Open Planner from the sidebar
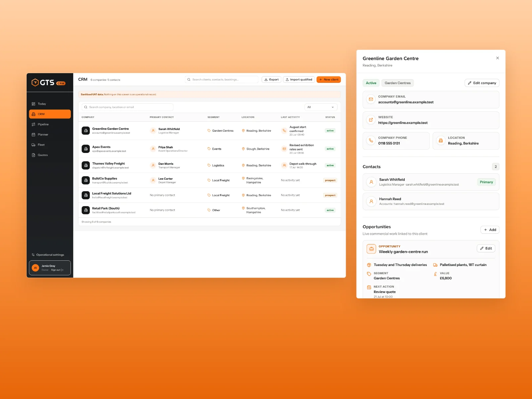Viewport: 532px width, 399px height. pyautogui.click(x=50, y=135)
